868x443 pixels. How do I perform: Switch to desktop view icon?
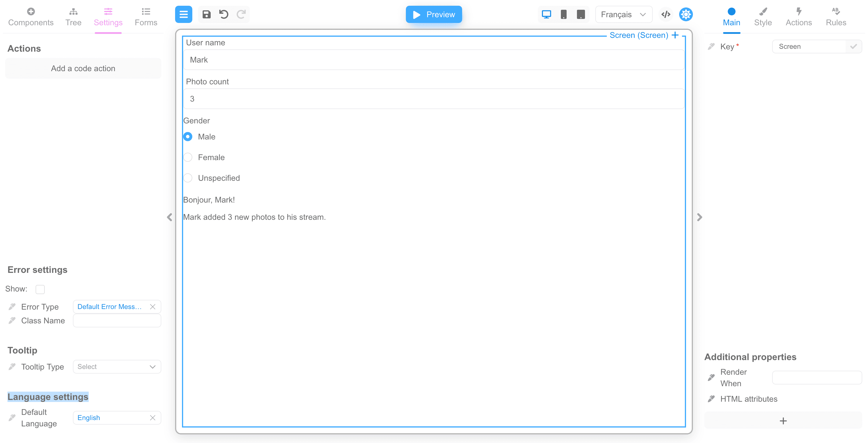(546, 14)
